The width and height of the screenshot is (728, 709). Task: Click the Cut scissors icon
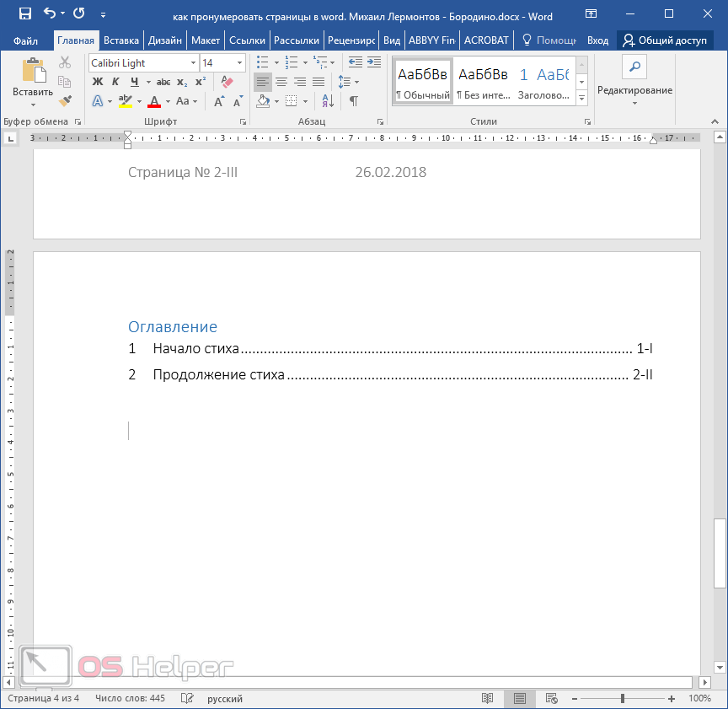65,62
